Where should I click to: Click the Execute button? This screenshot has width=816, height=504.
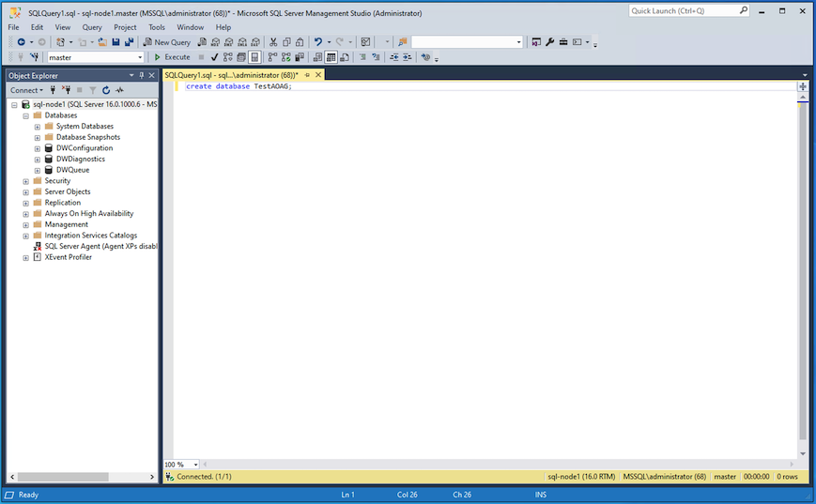pos(172,57)
